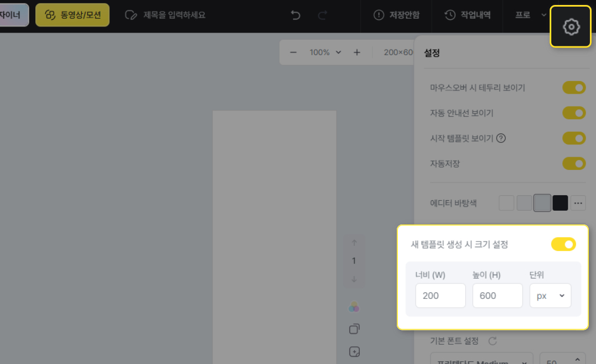This screenshot has height=364, width=596.
Task: Open the settings gear icon
Action: (x=571, y=26)
